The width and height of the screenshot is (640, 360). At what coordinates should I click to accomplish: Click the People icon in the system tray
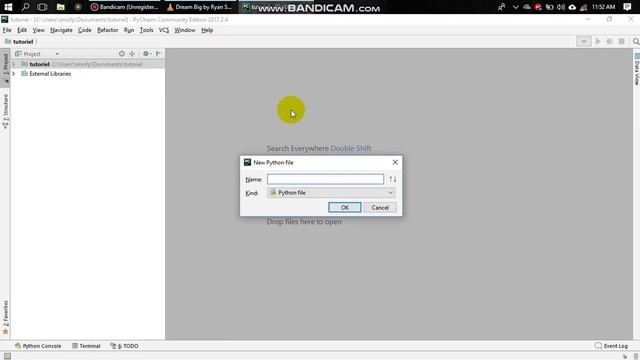(502, 7)
